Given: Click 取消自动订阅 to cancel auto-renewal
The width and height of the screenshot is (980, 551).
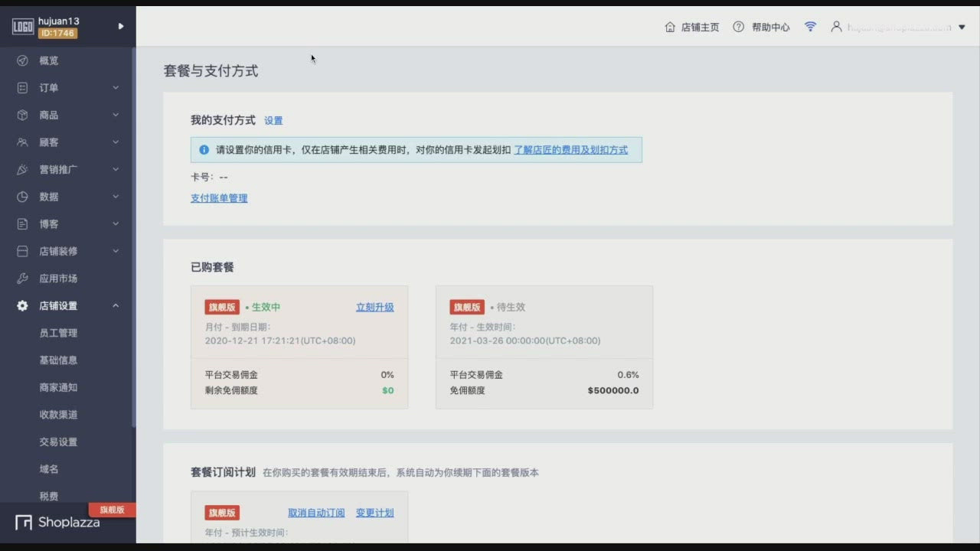Looking at the screenshot, I should pyautogui.click(x=316, y=513).
